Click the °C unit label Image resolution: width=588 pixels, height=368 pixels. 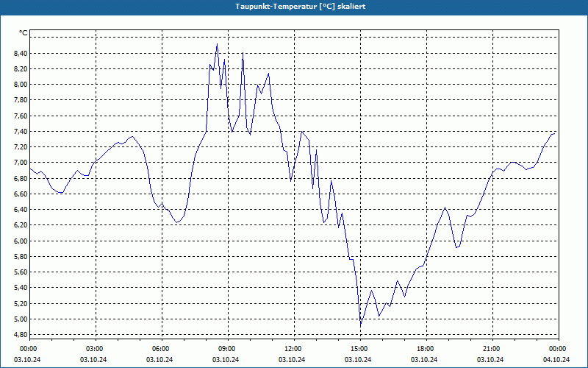[24, 33]
